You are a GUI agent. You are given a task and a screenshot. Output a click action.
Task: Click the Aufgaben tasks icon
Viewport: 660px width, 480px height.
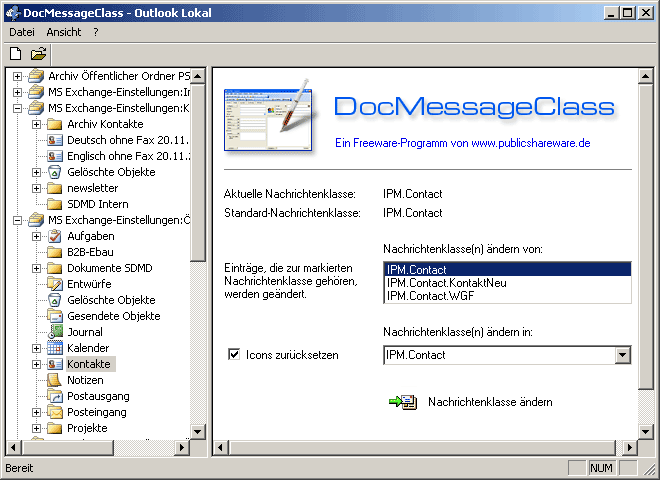(55, 236)
